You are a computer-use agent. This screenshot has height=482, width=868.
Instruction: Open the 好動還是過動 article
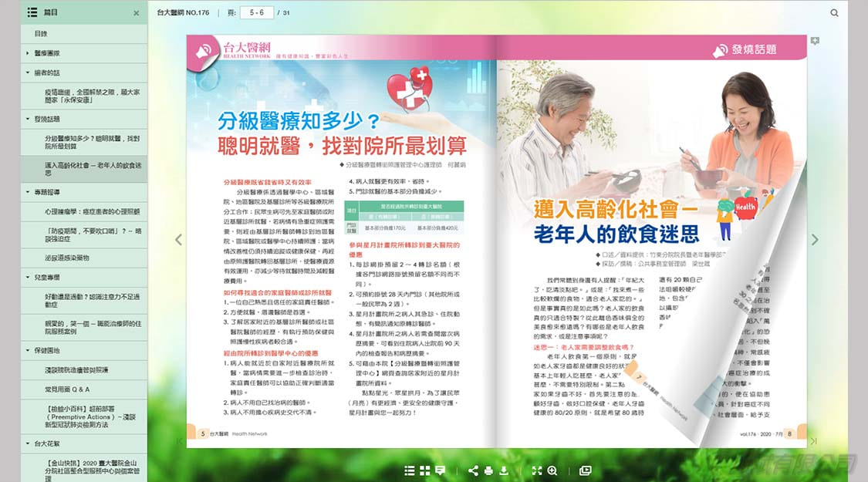[x=84, y=301]
